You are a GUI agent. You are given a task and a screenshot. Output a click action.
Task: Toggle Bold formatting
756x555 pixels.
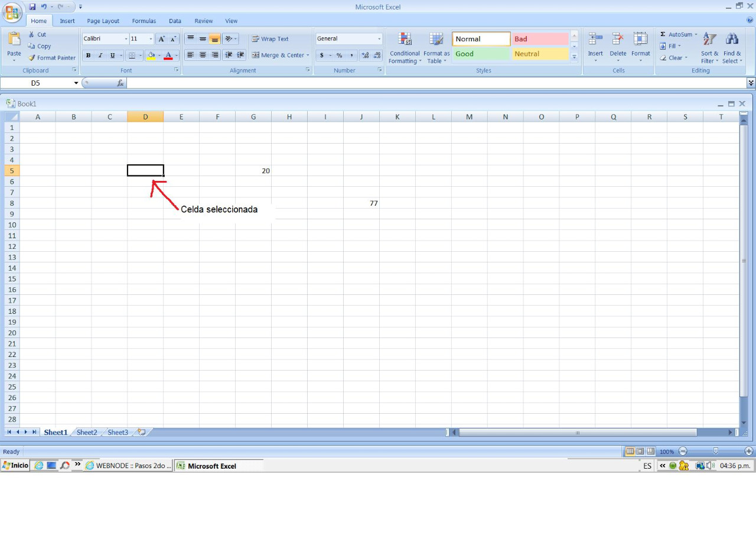tap(88, 56)
